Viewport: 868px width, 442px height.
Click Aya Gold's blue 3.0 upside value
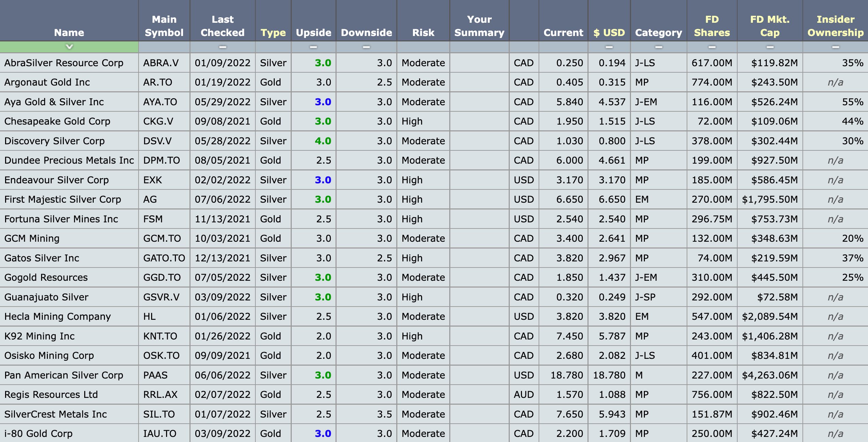pos(323,102)
